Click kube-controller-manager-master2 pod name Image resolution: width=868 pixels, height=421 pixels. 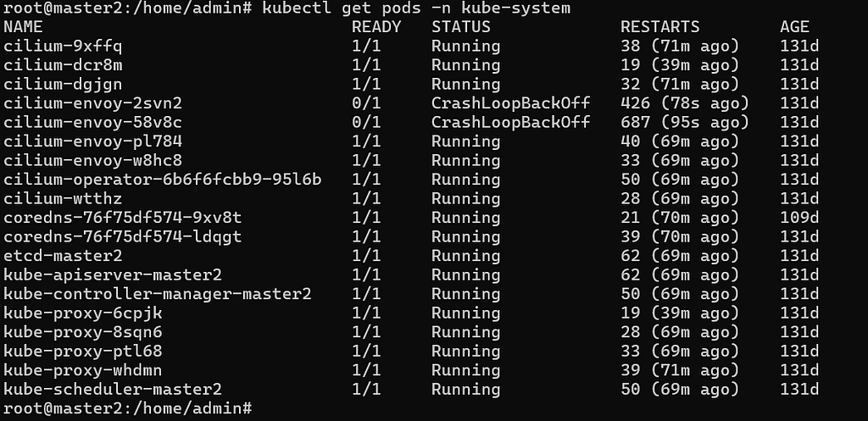[158, 294]
